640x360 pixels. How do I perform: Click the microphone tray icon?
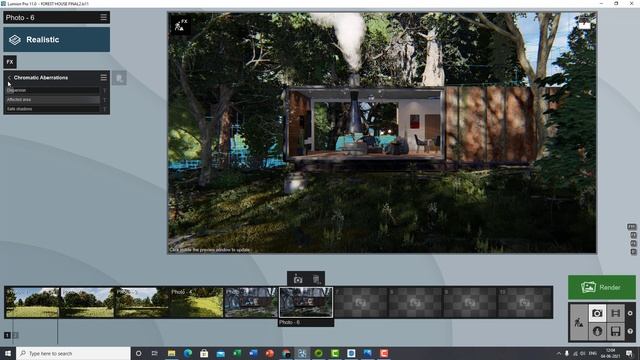[567, 353]
